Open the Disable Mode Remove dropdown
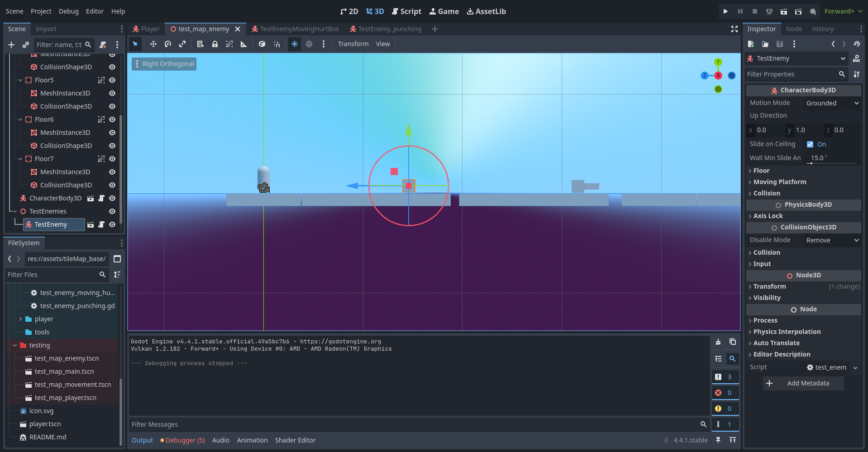Screen dimensions: 868x452 831,240
